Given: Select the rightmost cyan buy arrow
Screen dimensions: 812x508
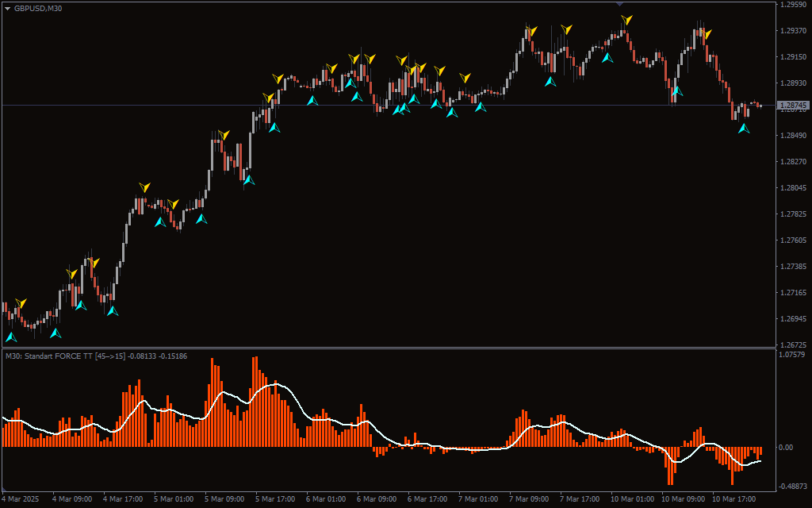Looking at the screenshot, I should tap(744, 128).
